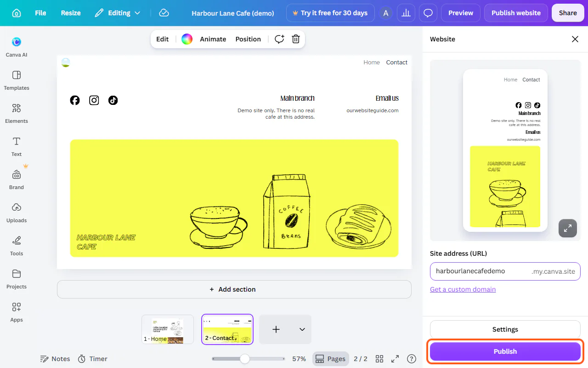
Task: Open the analytics bar chart icon
Action: (406, 13)
